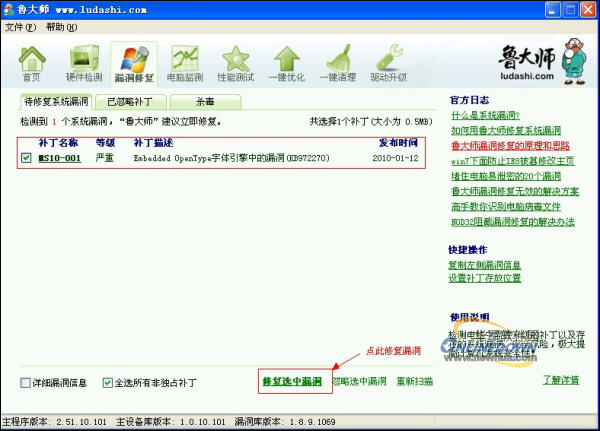The height and width of the screenshot is (431, 600).
Task: Click 了解详情 link
Action: (561, 380)
